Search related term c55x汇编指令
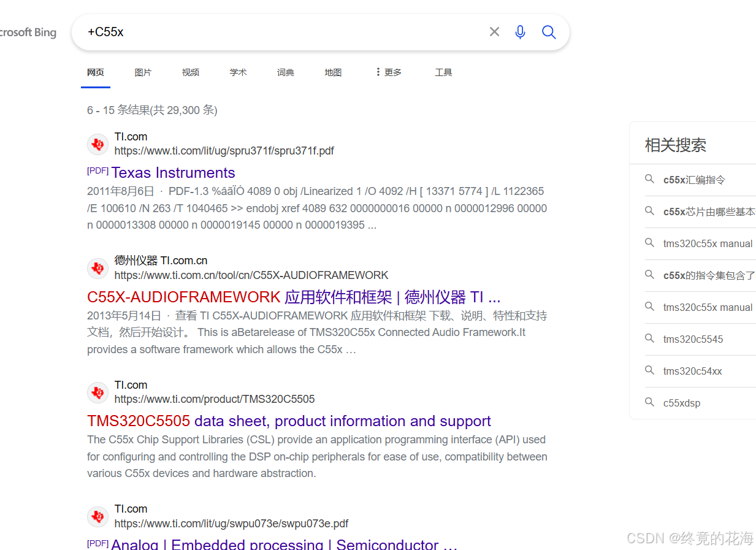 (x=694, y=180)
